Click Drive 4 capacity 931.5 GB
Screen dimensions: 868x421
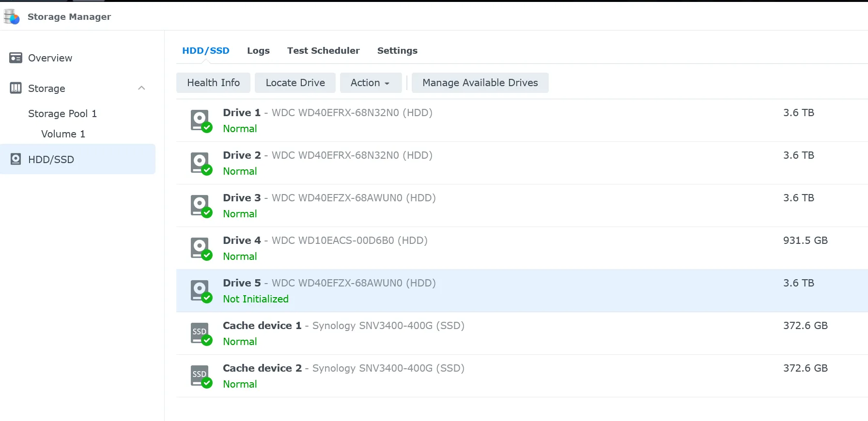point(806,241)
